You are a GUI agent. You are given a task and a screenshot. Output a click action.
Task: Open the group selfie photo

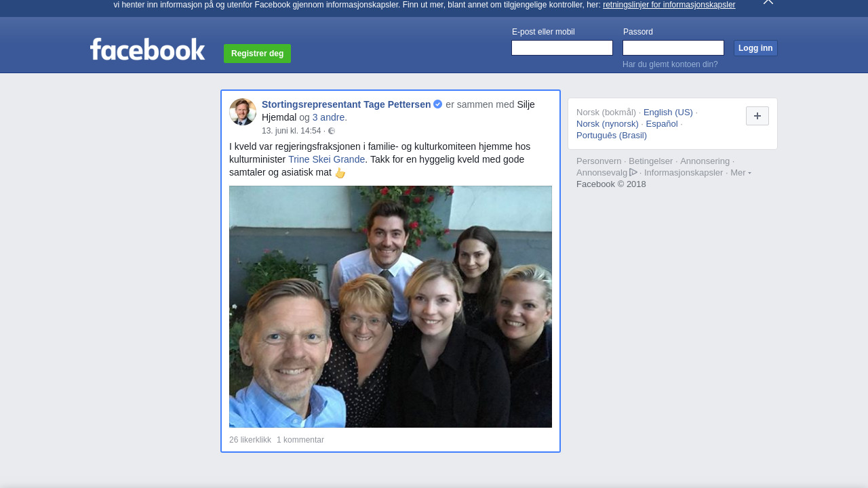[x=391, y=306]
